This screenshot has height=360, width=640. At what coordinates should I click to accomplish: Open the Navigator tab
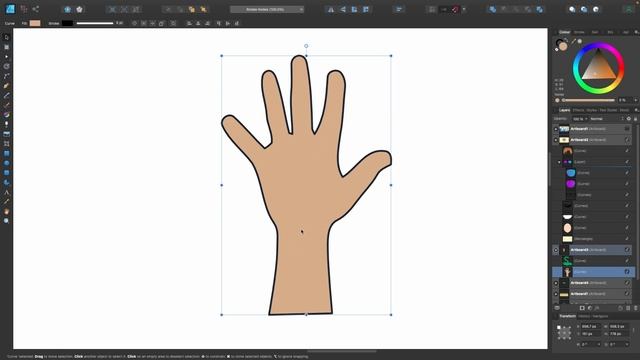(600, 316)
